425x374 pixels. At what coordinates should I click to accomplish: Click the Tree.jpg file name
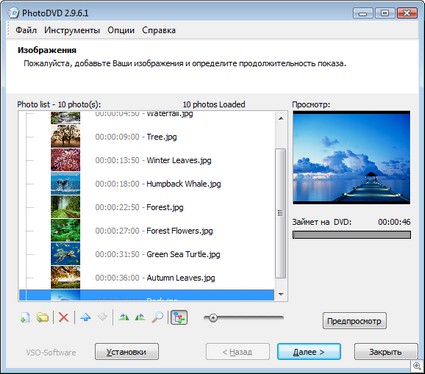point(162,137)
